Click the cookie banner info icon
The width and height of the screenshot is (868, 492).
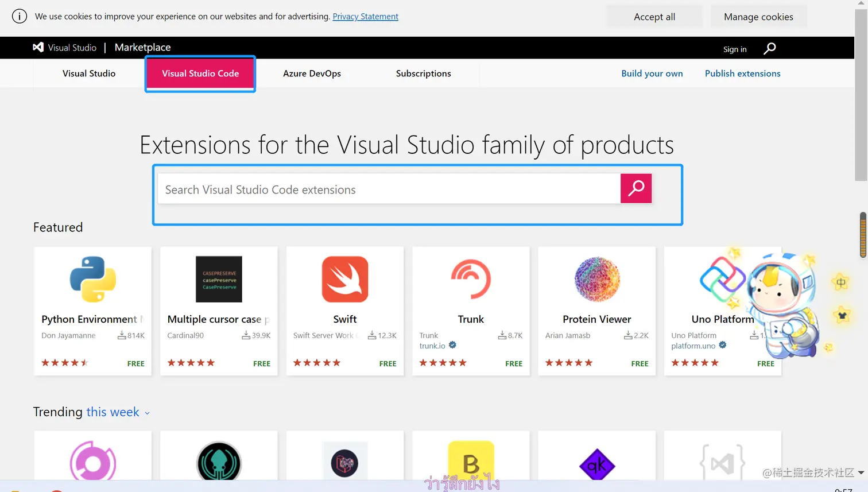click(x=19, y=16)
